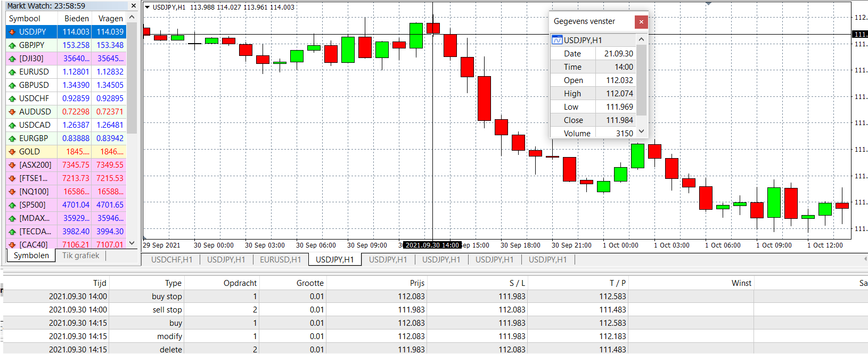Open chart menu triangle next to USDJPY,H1
Viewport: 868px width, 354px height.
pyautogui.click(x=148, y=7)
